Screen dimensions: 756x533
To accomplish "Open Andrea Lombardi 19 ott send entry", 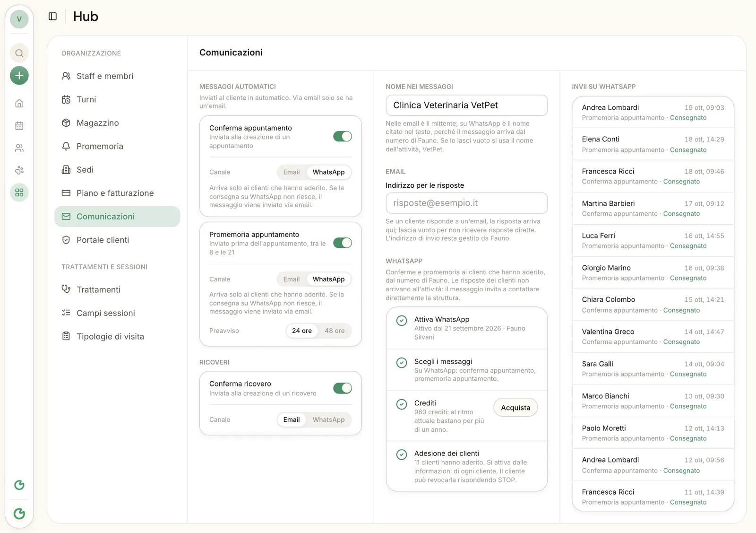I will coord(653,113).
